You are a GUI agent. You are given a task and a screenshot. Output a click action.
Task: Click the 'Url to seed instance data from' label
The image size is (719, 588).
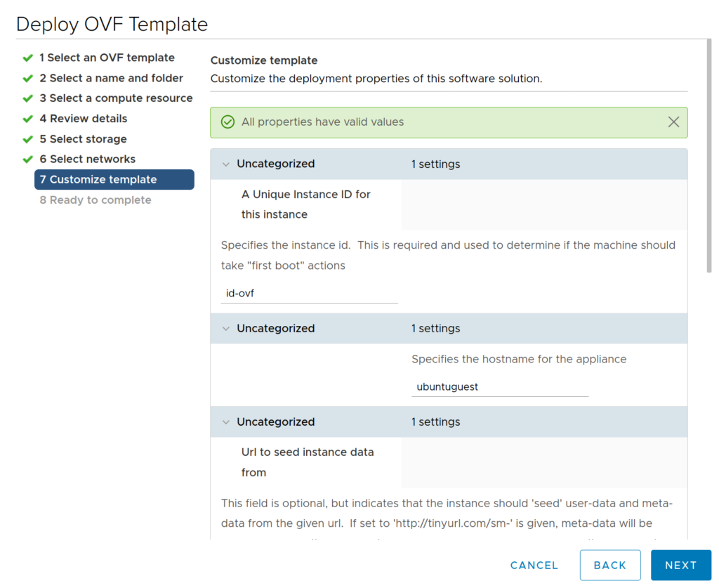(308, 462)
